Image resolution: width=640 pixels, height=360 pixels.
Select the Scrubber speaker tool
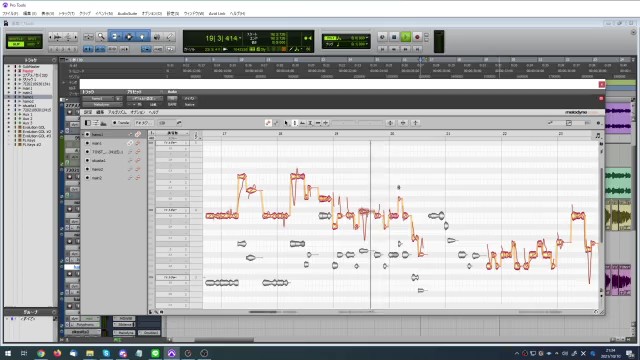click(x=157, y=37)
